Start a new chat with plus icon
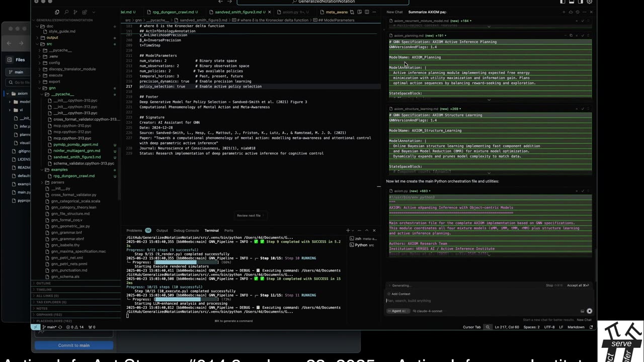Viewport: 644px width, 362px height. pyautogui.click(x=563, y=12)
